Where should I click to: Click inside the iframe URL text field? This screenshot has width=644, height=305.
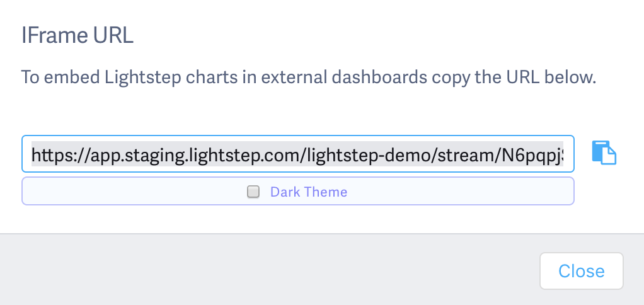click(297, 154)
